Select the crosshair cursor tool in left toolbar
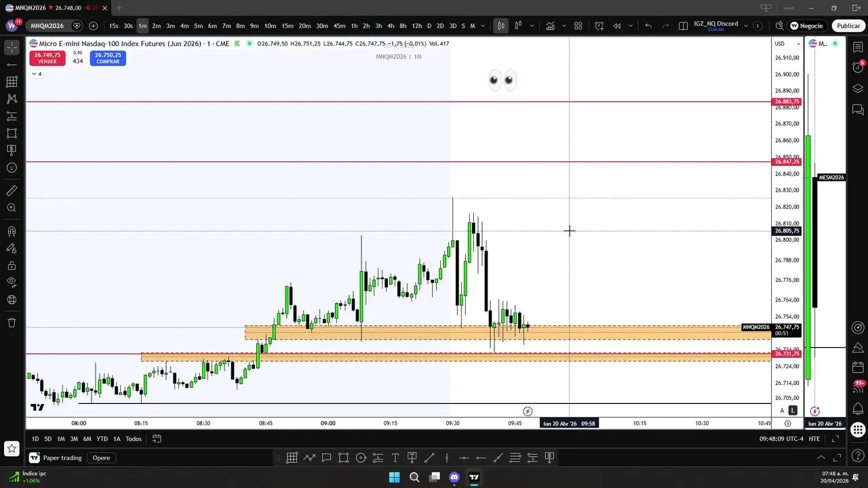Viewport: 868px width, 488px height. click(x=12, y=47)
